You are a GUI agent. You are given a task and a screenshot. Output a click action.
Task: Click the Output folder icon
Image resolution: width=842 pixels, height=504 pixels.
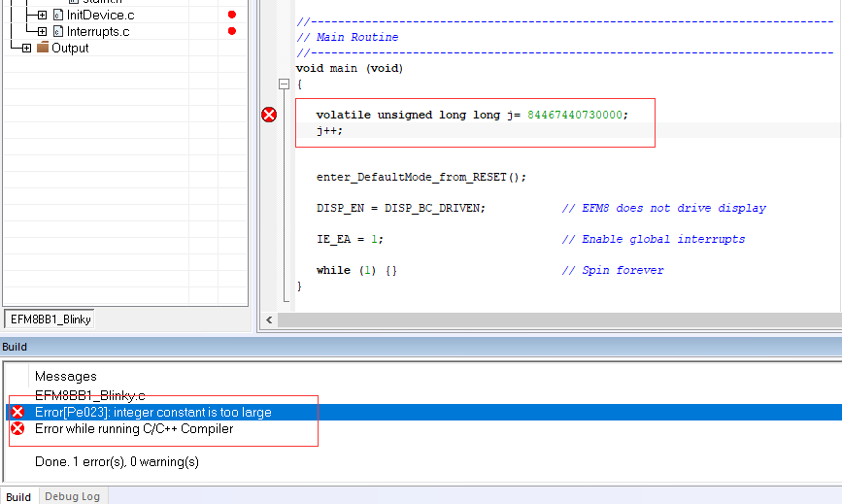[x=43, y=48]
